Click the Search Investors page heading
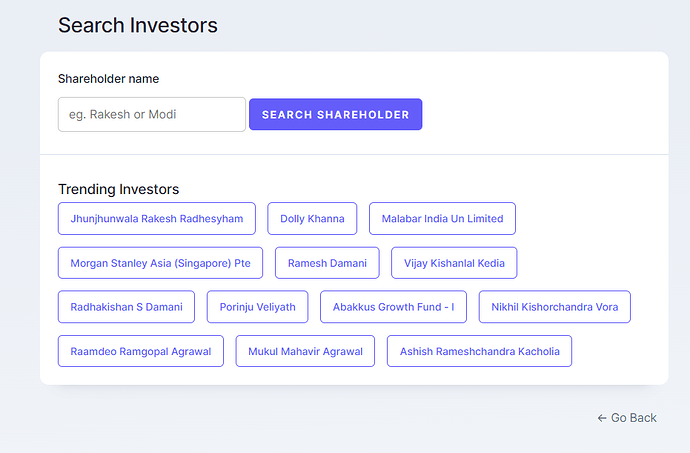Image resolution: width=690 pixels, height=453 pixels. (137, 25)
